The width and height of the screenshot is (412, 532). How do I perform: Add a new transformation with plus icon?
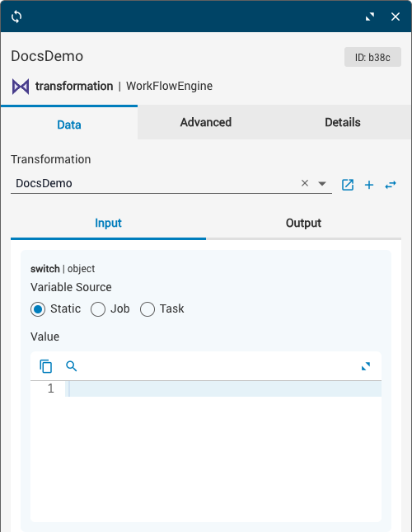[369, 185]
